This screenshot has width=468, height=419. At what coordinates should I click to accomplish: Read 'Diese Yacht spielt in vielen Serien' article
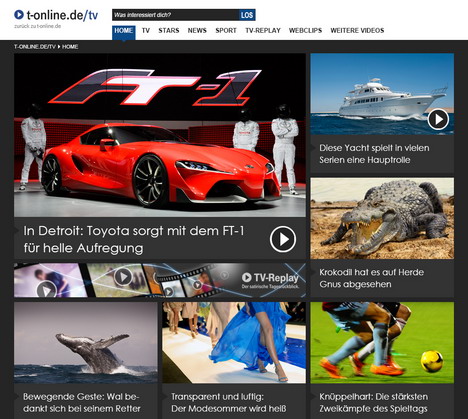[x=374, y=154]
